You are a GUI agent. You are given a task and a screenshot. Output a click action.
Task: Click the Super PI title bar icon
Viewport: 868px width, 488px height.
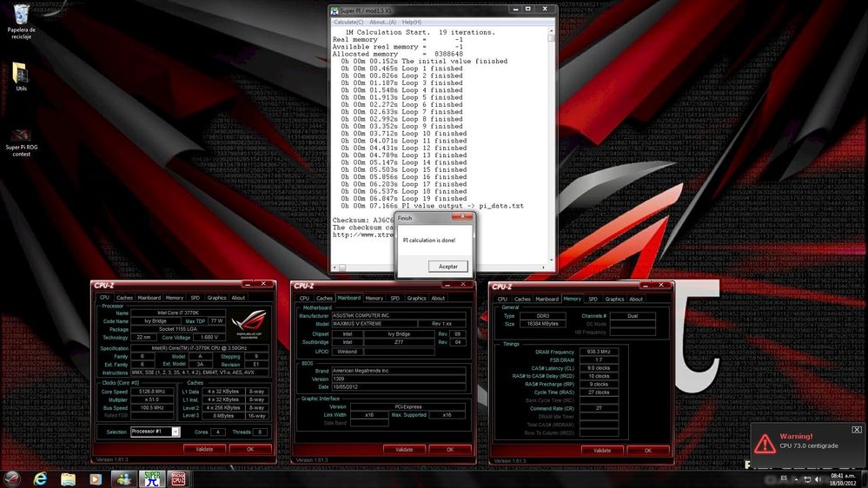pyautogui.click(x=335, y=10)
